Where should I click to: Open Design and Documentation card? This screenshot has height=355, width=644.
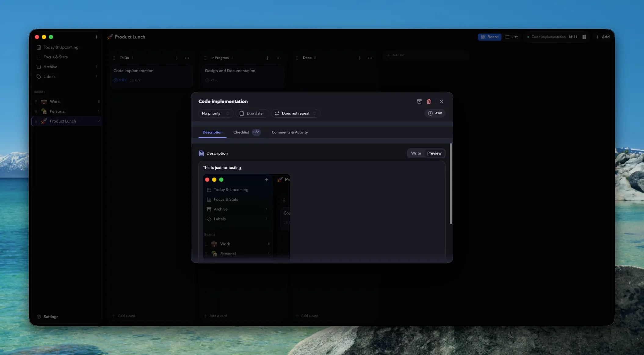click(243, 76)
